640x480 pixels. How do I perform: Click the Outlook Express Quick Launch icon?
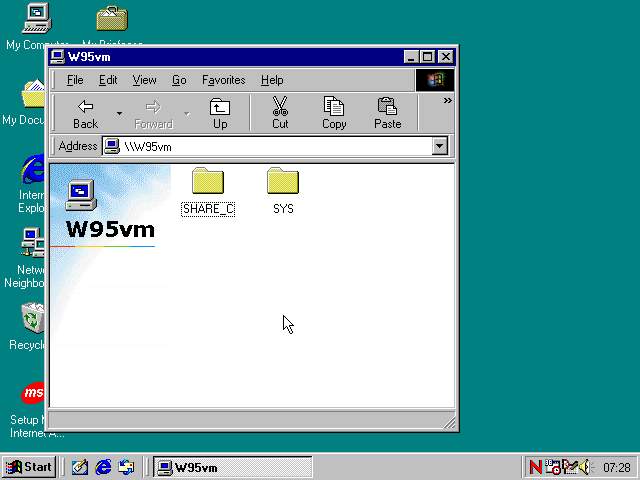[126, 467]
